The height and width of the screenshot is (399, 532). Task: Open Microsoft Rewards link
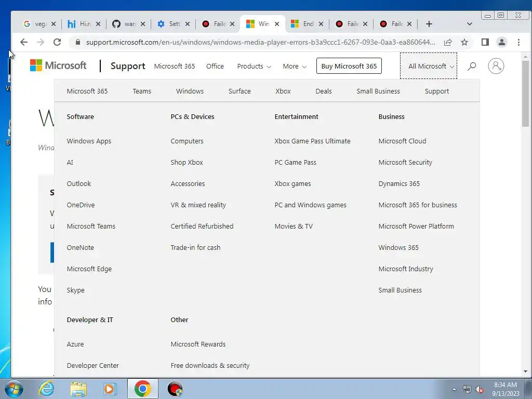[198, 344]
